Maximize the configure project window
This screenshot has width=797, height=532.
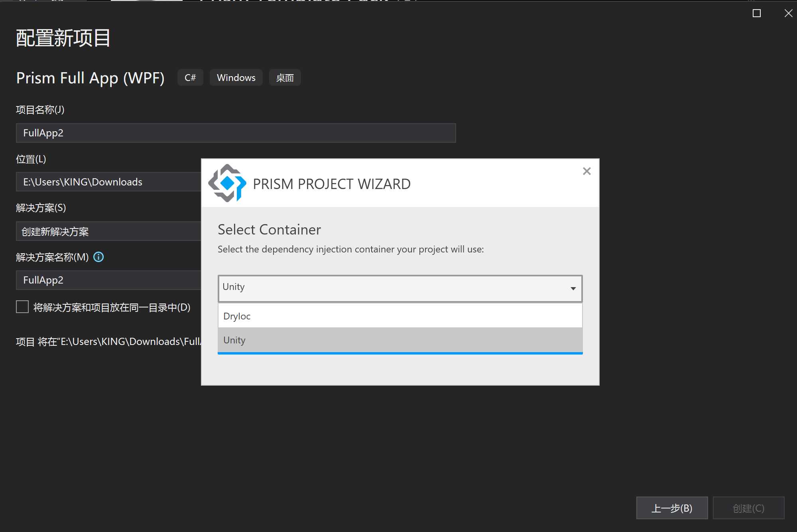pos(756,14)
